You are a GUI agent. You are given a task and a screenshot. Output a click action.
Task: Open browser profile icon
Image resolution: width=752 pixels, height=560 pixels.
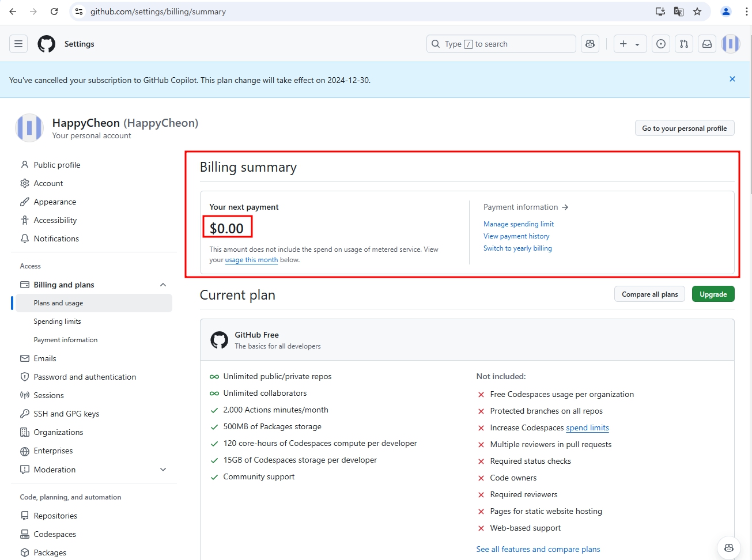coord(726,12)
